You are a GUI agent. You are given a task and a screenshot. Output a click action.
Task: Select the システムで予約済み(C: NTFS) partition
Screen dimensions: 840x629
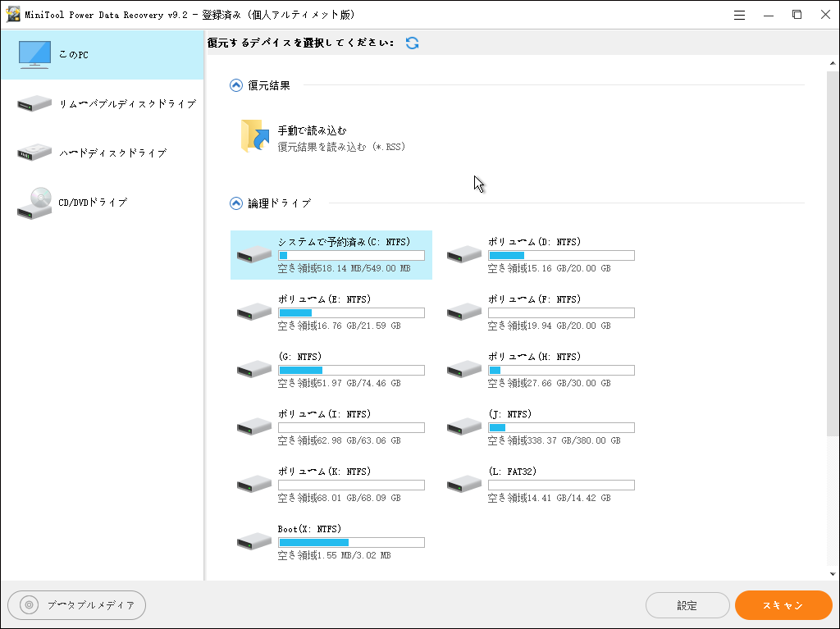pos(331,255)
